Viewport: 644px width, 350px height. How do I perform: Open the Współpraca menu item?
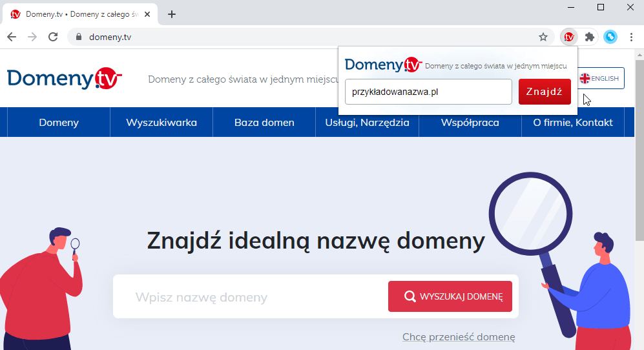(470, 123)
